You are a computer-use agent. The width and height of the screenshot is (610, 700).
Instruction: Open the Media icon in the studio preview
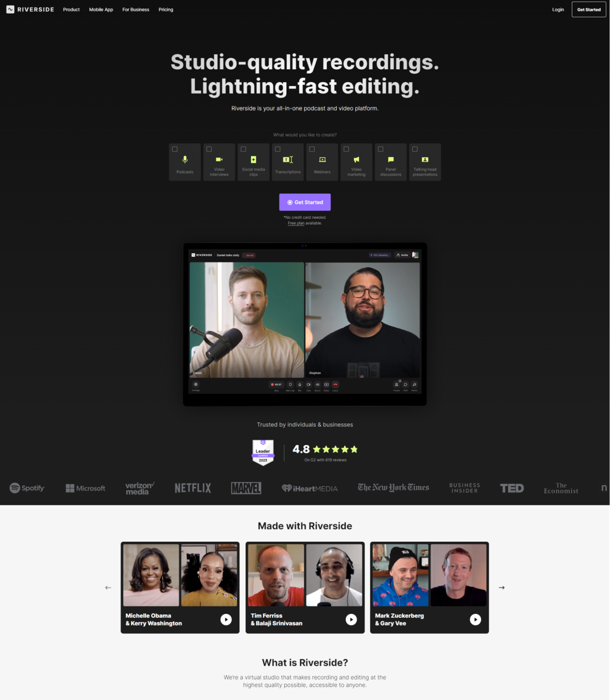point(414,385)
